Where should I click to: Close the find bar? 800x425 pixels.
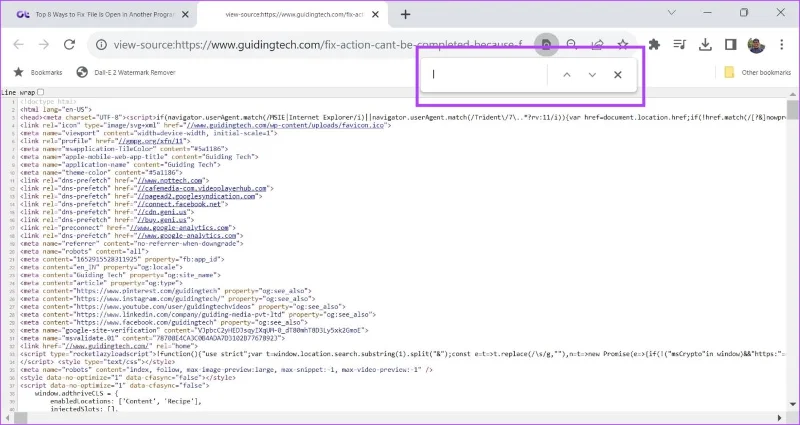tap(617, 75)
